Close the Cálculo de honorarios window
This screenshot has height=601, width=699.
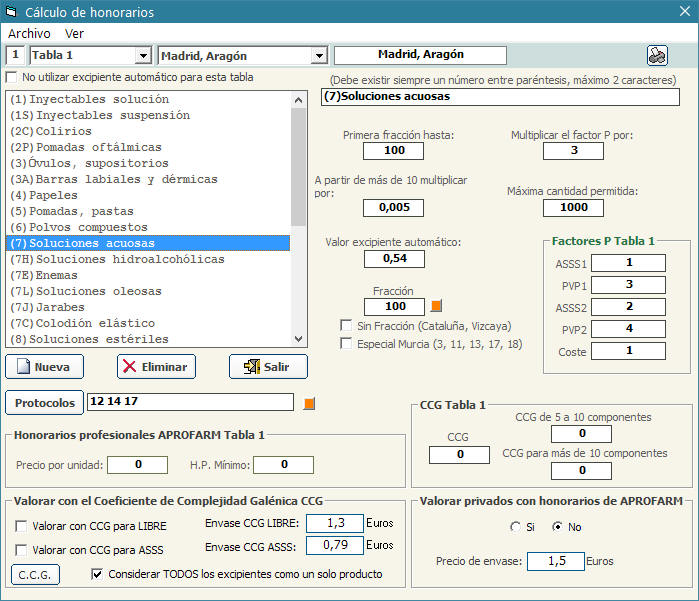pyautogui.click(x=685, y=11)
